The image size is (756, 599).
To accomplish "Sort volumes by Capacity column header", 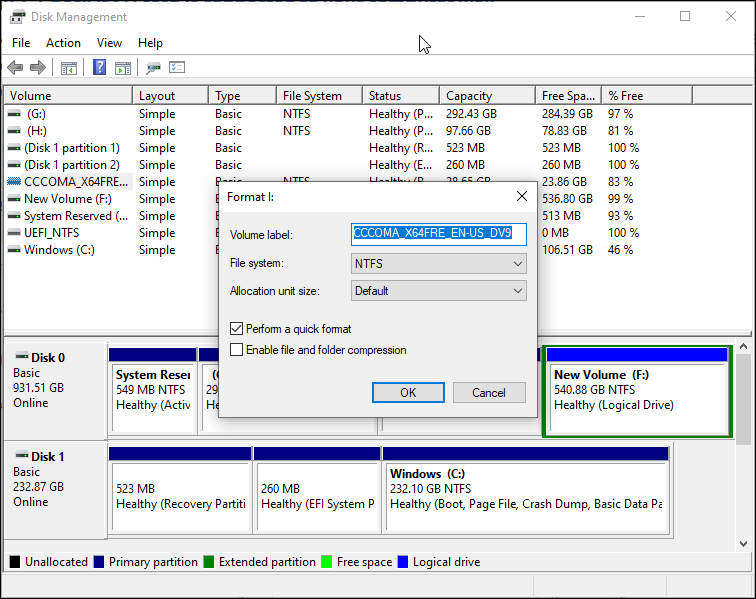I will tap(469, 96).
